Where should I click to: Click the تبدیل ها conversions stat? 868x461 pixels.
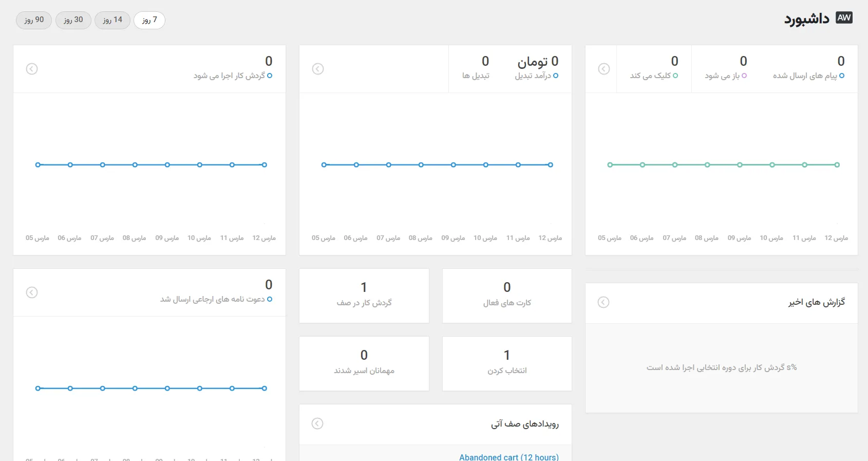click(x=476, y=68)
